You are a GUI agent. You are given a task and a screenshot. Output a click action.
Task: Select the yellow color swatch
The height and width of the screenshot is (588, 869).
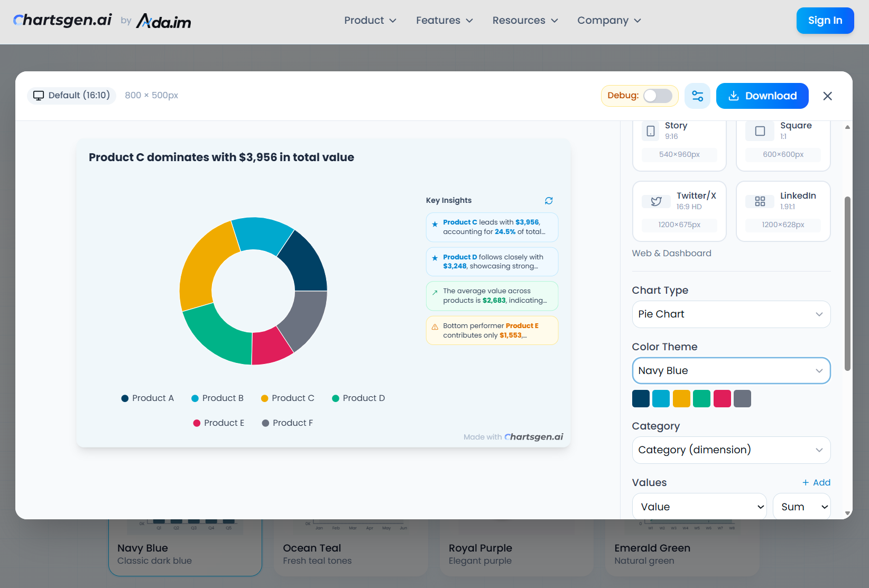[x=681, y=399]
